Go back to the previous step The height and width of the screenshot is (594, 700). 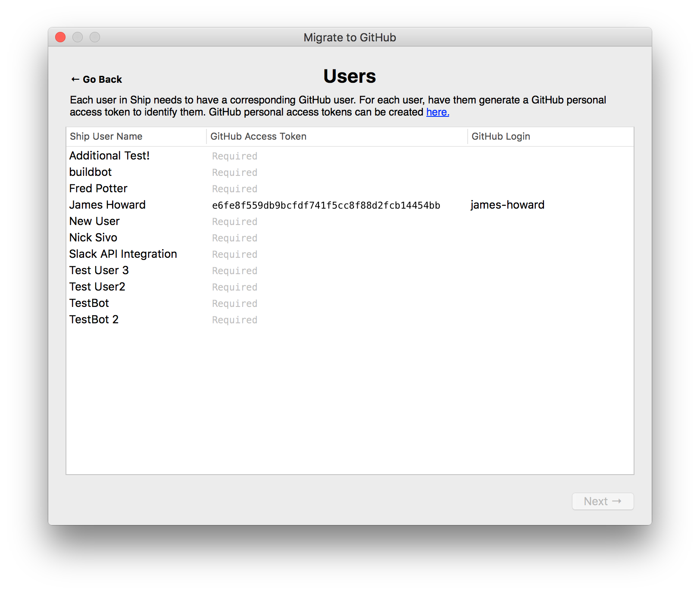[97, 79]
